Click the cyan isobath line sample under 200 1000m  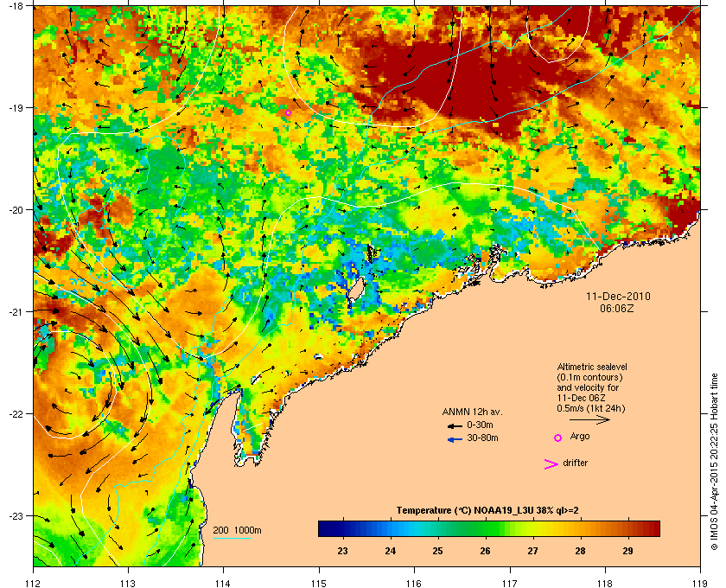click(232, 538)
